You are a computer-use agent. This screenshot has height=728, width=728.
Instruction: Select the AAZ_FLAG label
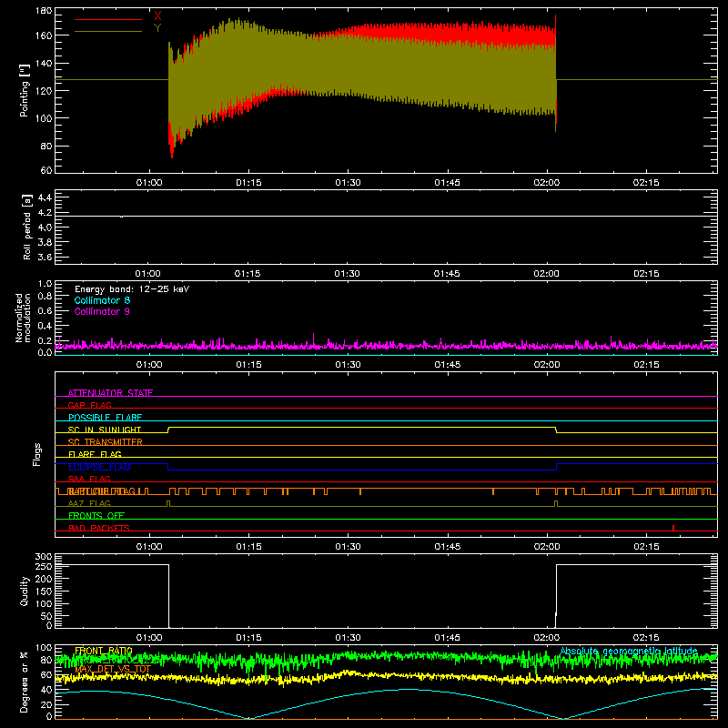(89, 503)
